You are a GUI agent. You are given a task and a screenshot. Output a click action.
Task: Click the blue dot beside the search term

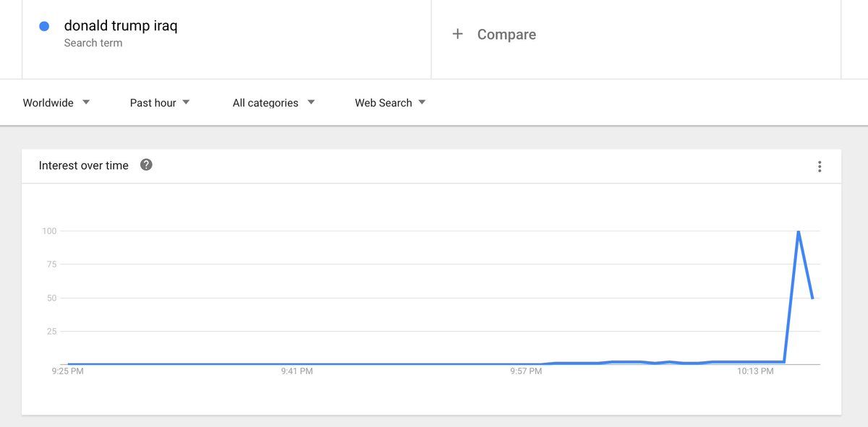point(44,26)
